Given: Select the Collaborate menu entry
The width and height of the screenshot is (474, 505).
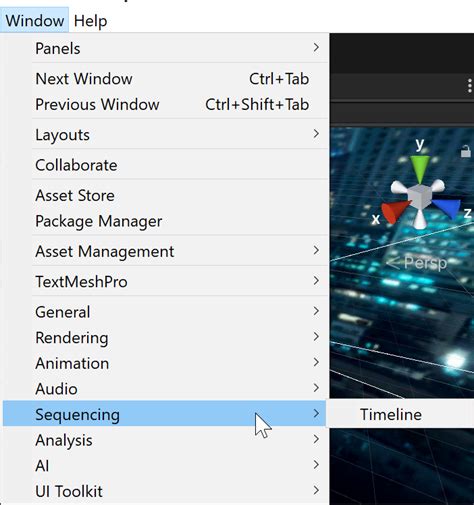Looking at the screenshot, I should tap(164, 165).
